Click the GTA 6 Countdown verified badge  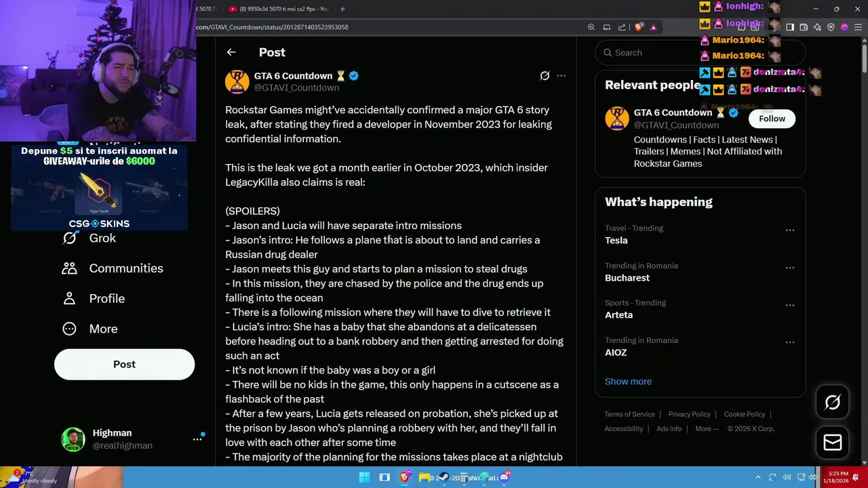(x=354, y=76)
